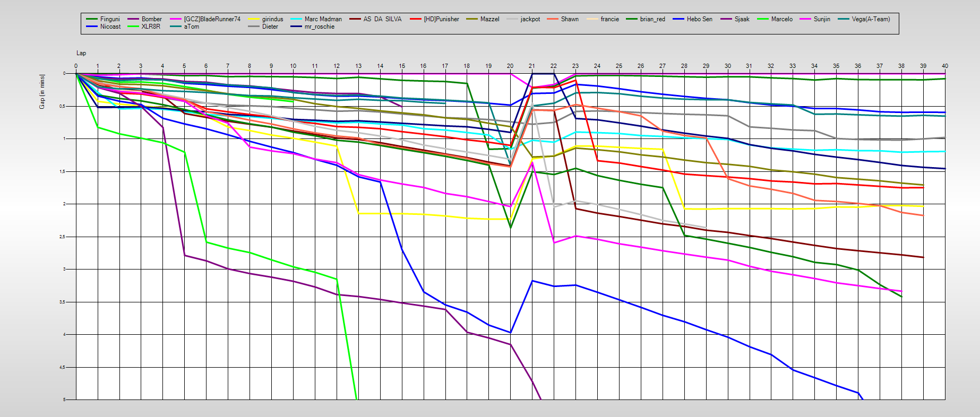Select the XLR8R legend entry
Screen dimensions: 980x417
[150, 27]
